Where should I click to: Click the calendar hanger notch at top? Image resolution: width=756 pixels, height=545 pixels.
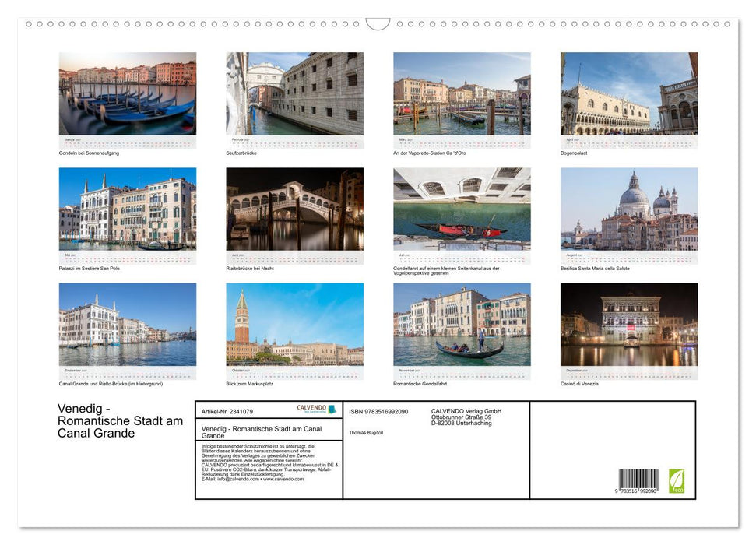tap(378, 23)
